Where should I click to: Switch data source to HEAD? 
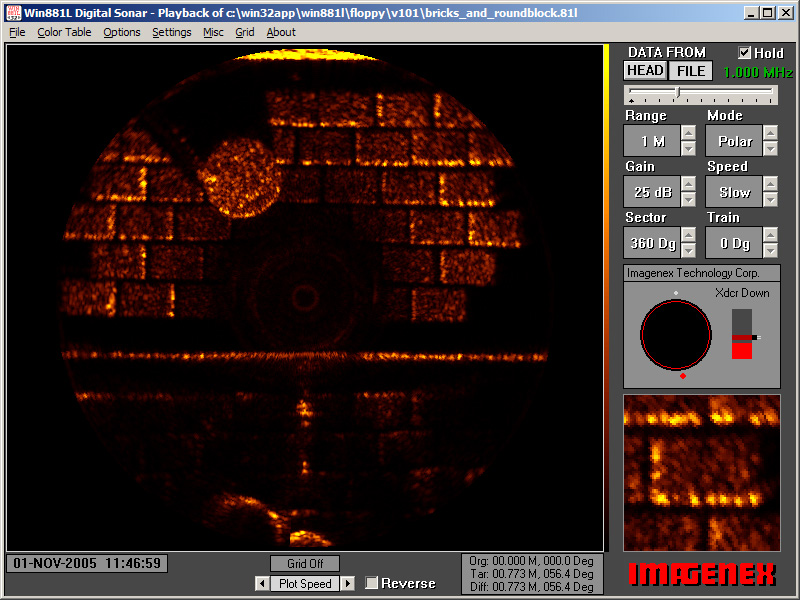pos(645,70)
